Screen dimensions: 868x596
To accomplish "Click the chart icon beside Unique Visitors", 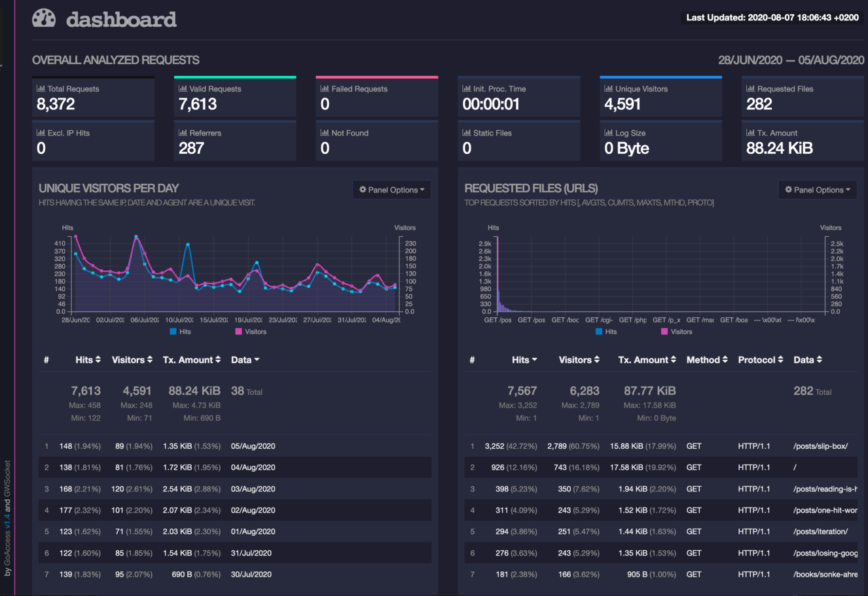I will 609,88.
